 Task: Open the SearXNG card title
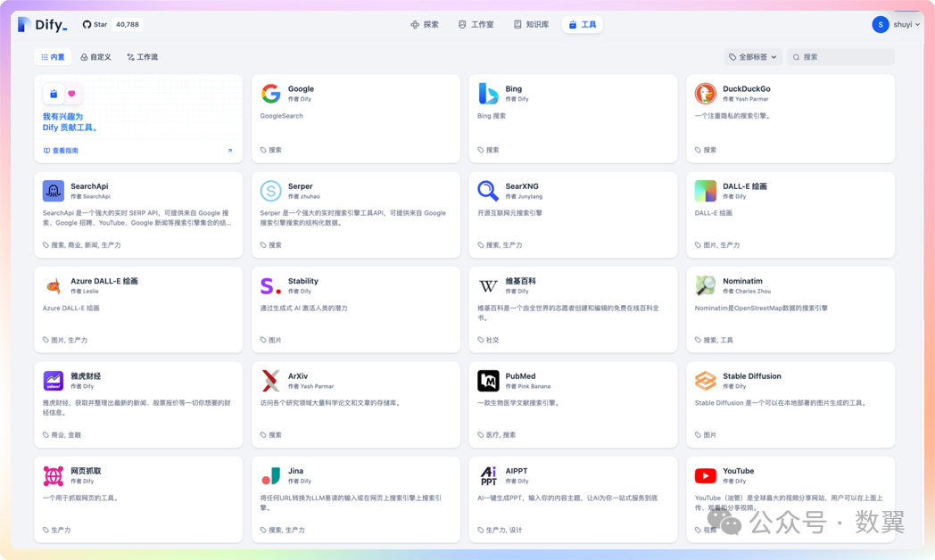(522, 185)
